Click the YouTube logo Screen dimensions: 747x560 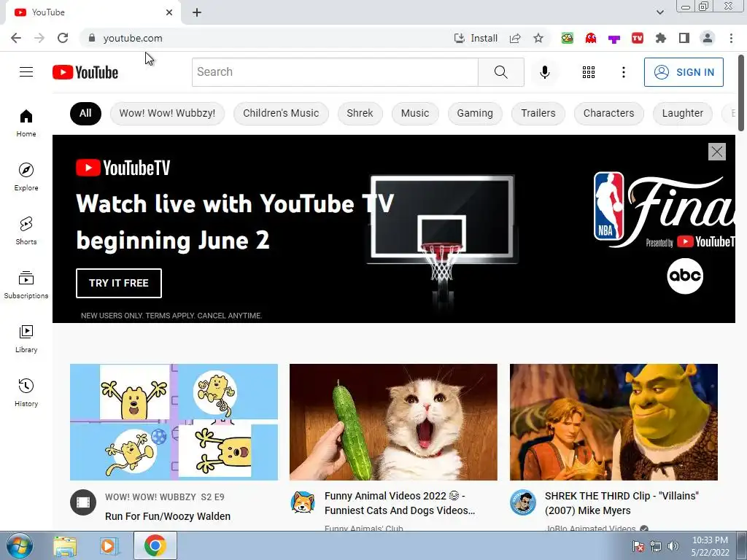click(85, 72)
